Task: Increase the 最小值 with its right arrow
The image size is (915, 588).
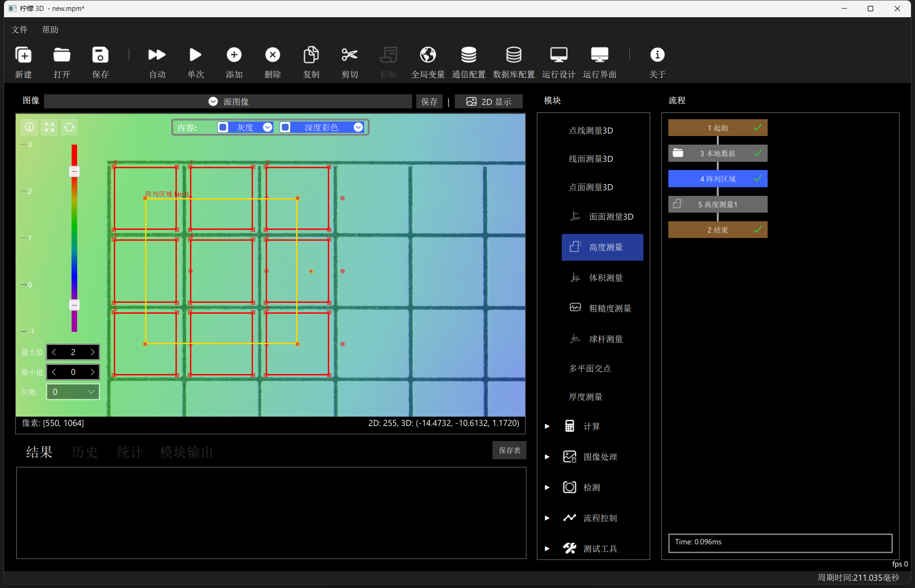Action: [92, 372]
